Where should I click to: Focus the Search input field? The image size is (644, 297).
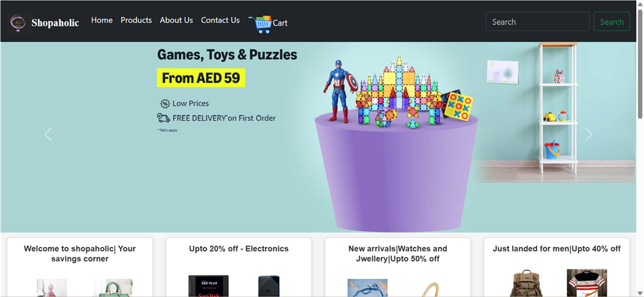[x=537, y=22]
